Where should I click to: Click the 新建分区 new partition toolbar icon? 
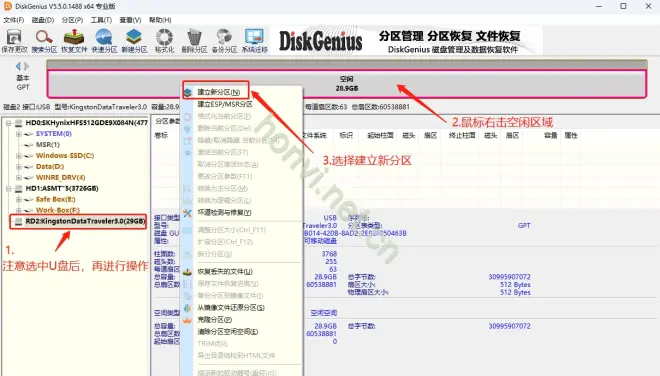pos(134,41)
